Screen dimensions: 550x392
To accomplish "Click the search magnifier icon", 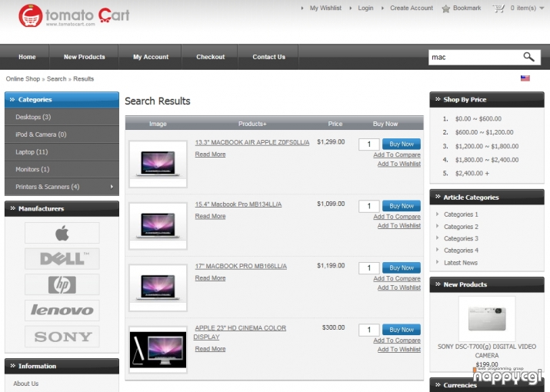I will pyautogui.click(x=528, y=57).
